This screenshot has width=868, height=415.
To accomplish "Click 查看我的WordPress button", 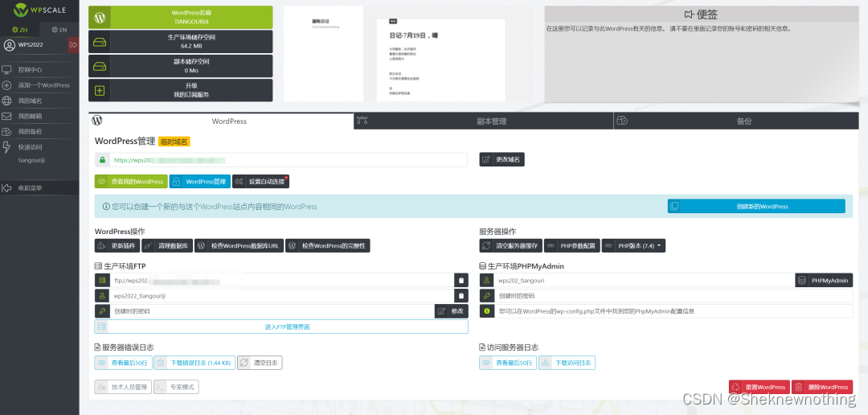I will pyautogui.click(x=131, y=181).
